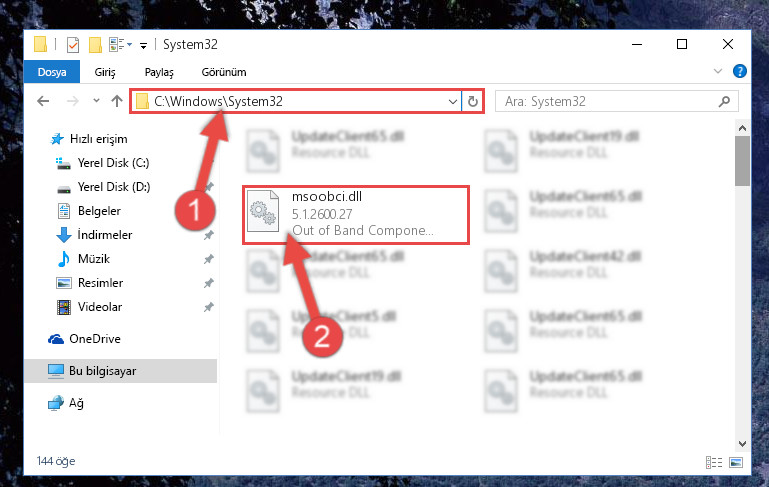This screenshot has width=769, height=487.
Task: Open the Help question mark icon
Action: click(740, 72)
